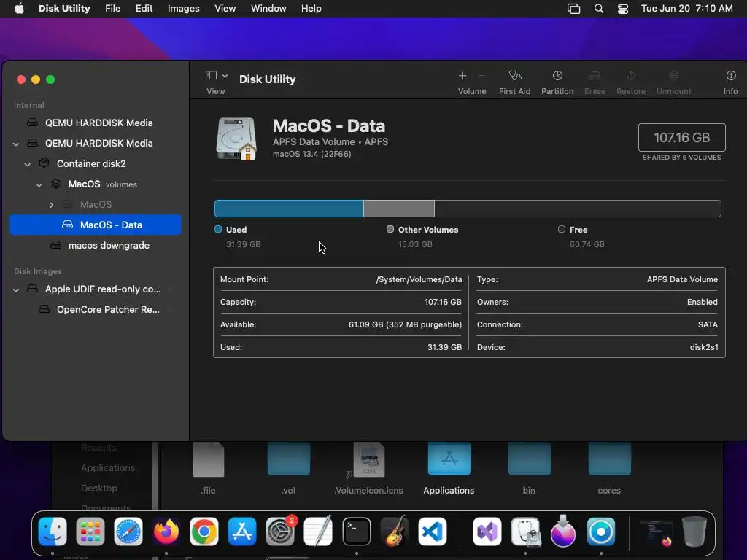Click the MacOS - Data drive image

coord(236,139)
